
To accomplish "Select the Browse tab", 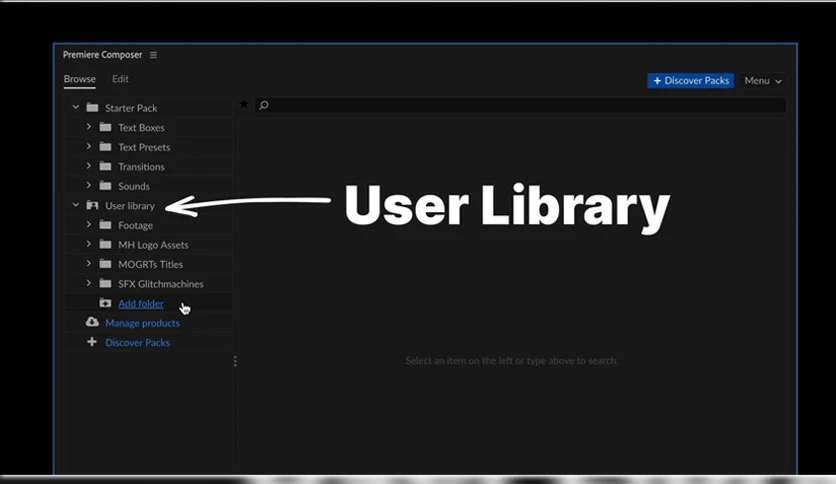I will pyautogui.click(x=79, y=79).
